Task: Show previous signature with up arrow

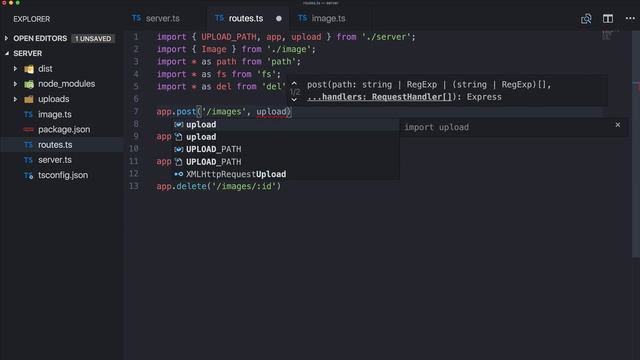Action: 294,83
